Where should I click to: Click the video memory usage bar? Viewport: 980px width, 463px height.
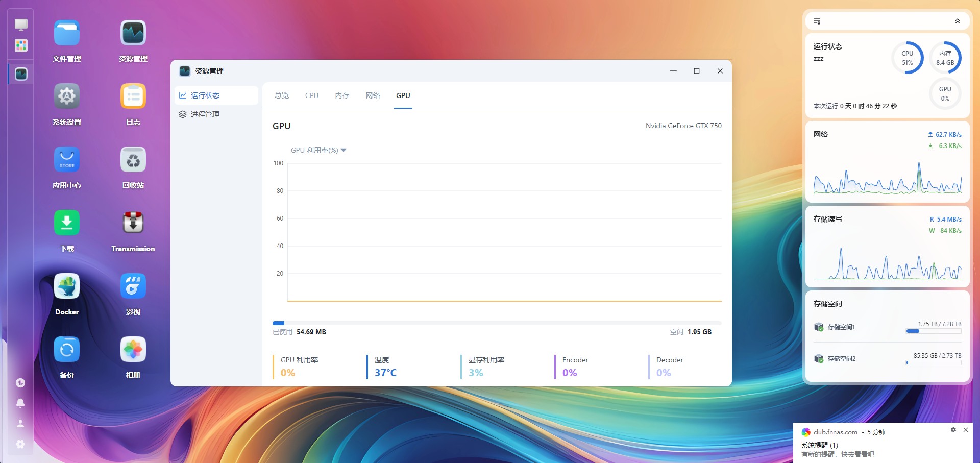point(497,323)
